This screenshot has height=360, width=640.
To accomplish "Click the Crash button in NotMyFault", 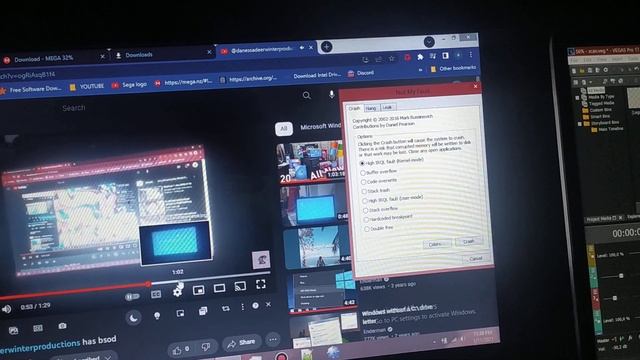I will (469, 241).
